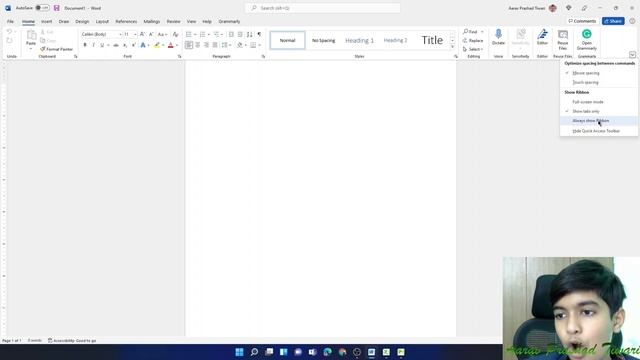Viewport: 640px width, 360px height.
Task: Increase font size with Grow Font
Action: pos(142,34)
